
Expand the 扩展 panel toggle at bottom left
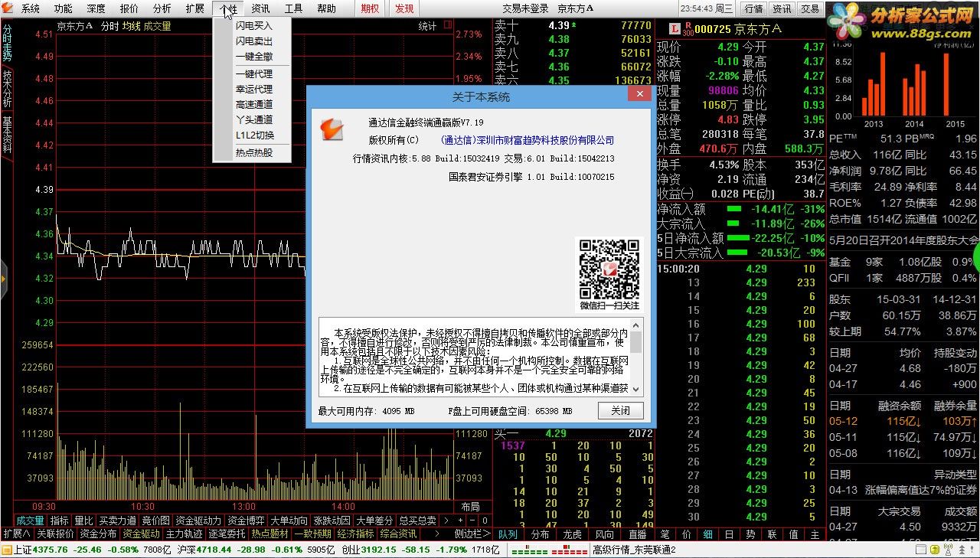[x=16, y=534]
